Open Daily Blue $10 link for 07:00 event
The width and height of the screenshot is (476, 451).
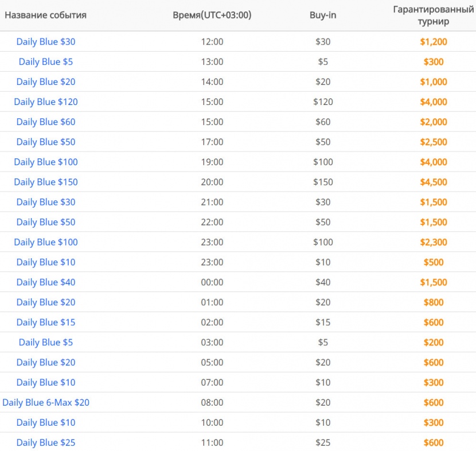click(46, 382)
